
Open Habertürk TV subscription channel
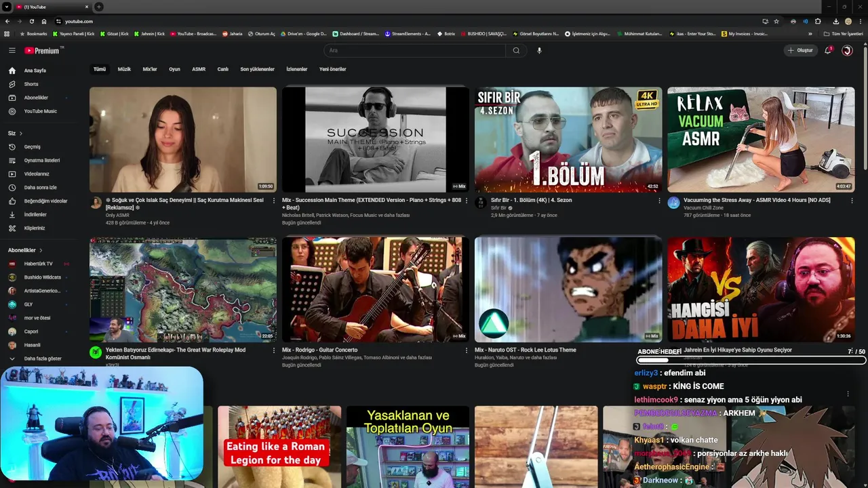[38, 264]
